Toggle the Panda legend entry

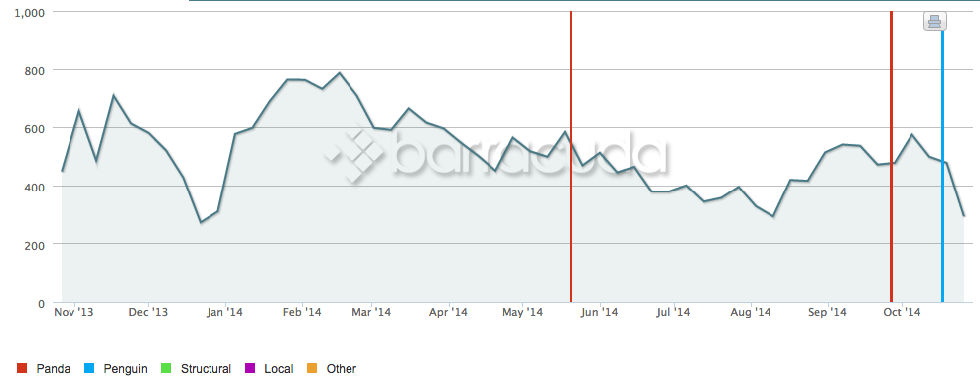(x=44, y=369)
